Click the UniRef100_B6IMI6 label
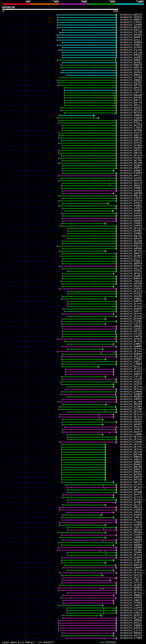This screenshot has width=146, height=644. tap(131, 110)
